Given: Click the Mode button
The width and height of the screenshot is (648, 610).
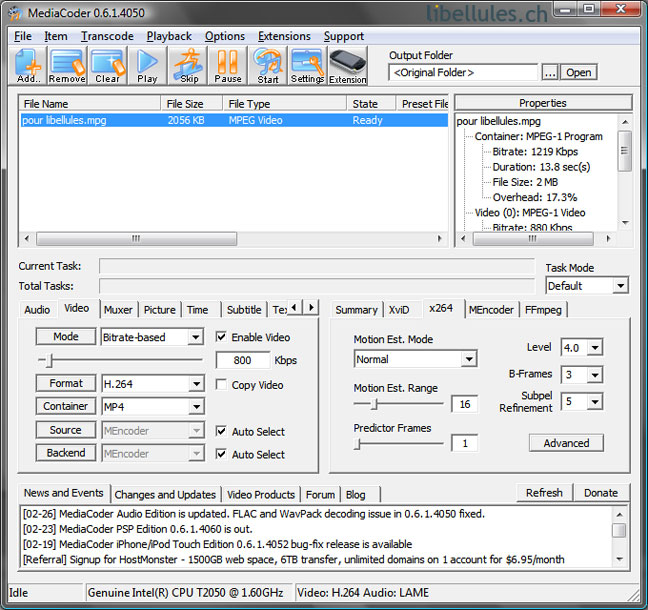Looking at the screenshot, I should tap(66, 336).
